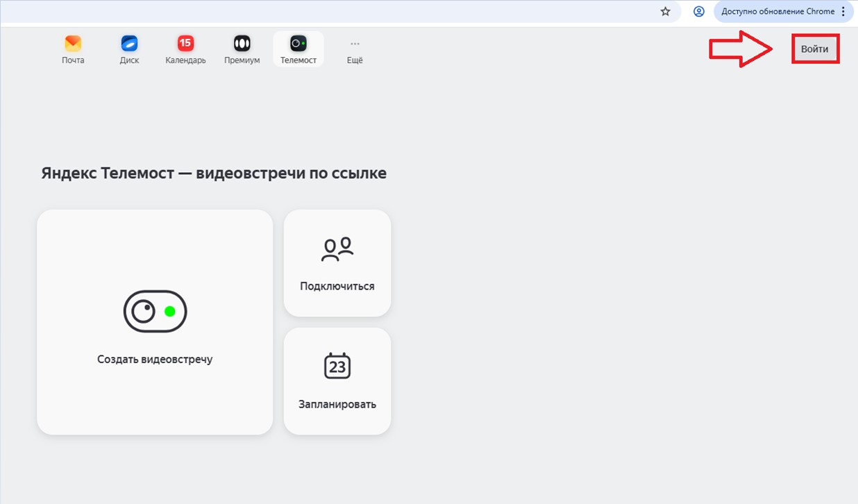Click the two-people icon in Подключиться card
The height and width of the screenshot is (504, 858).
(x=337, y=249)
